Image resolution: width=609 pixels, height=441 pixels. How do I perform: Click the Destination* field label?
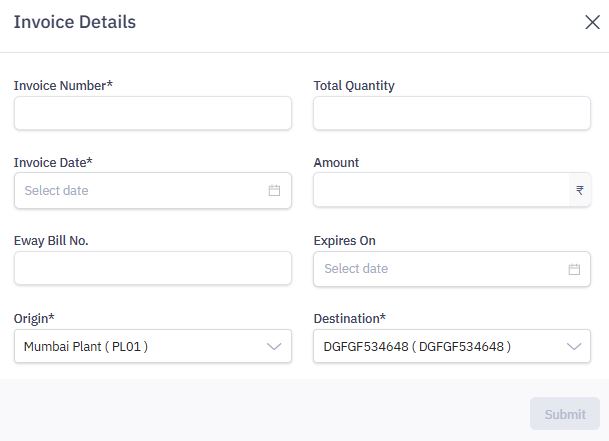[x=349, y=318]
